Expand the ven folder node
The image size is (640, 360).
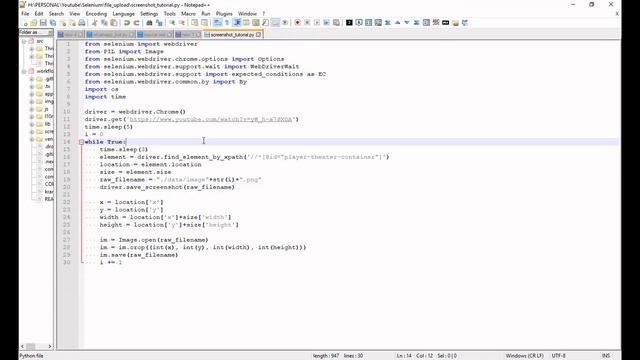(31, 139)
